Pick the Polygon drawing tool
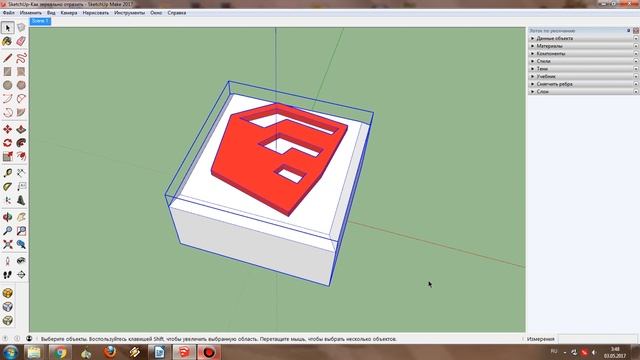 point(21,85)
